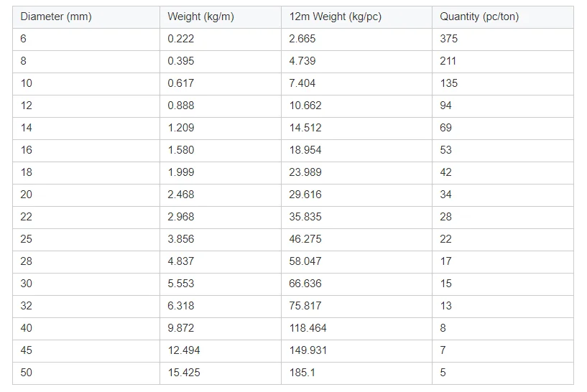Viewport: 587px width, 392px height.
Task: Click the Diameter (mm) column header
Action: point(56,17)
